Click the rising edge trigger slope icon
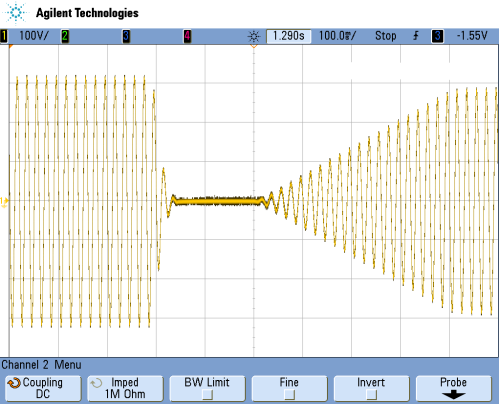The width and height of the screenshot is (499, 404). click(x=416, y=36)
